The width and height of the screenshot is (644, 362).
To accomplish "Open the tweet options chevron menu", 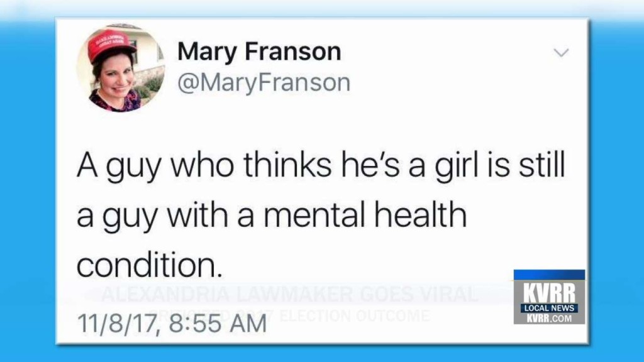I will (560, 53).
